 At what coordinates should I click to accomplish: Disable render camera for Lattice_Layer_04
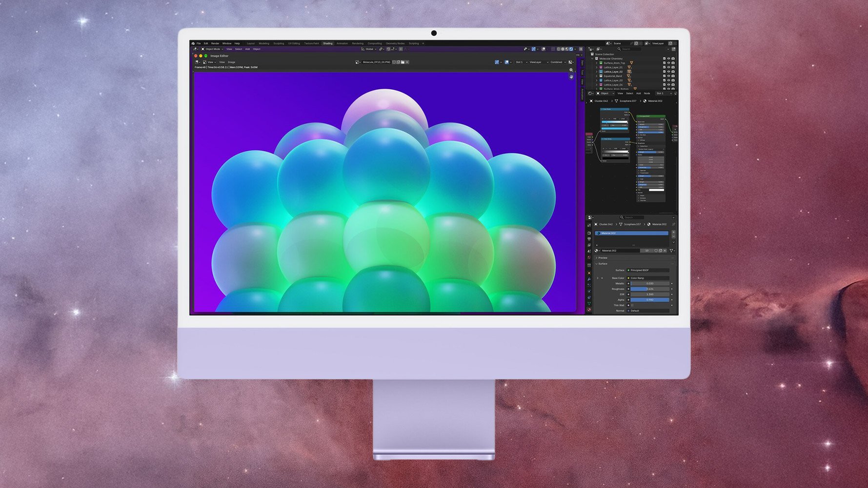673,85
